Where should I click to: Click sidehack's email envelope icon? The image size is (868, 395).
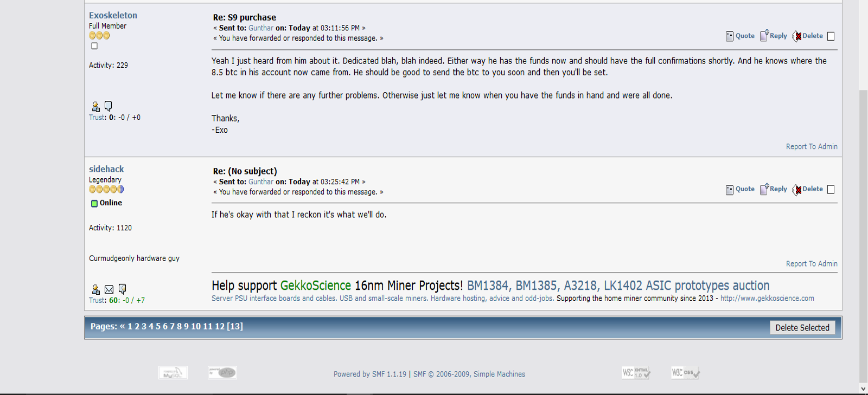pyautogui.click(x=109, y=290)
